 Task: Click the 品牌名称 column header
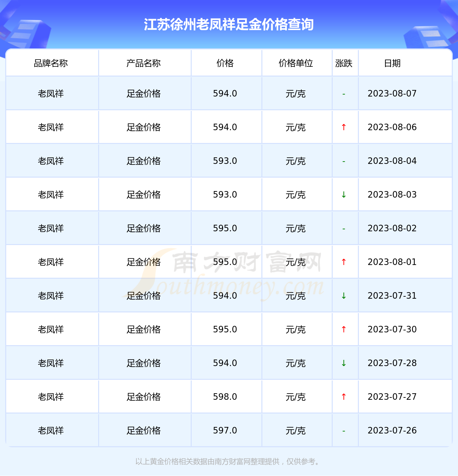click(51, 63)
